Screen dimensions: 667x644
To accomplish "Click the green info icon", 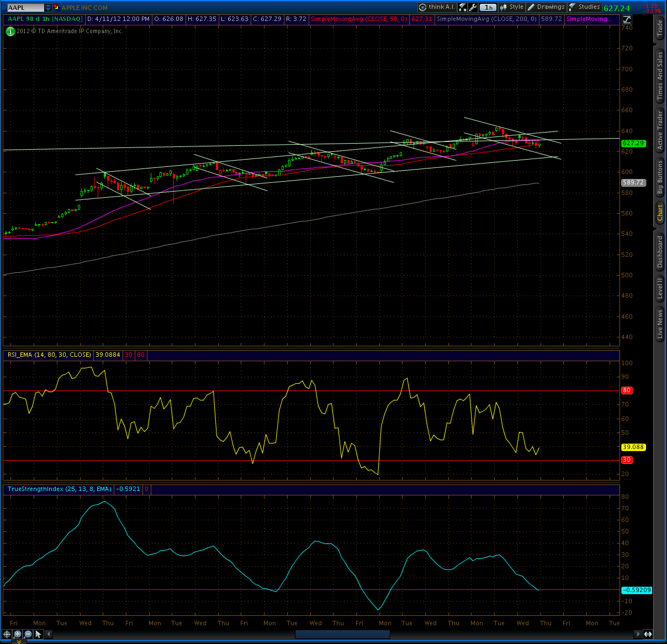I will click(x=10, y=31).
